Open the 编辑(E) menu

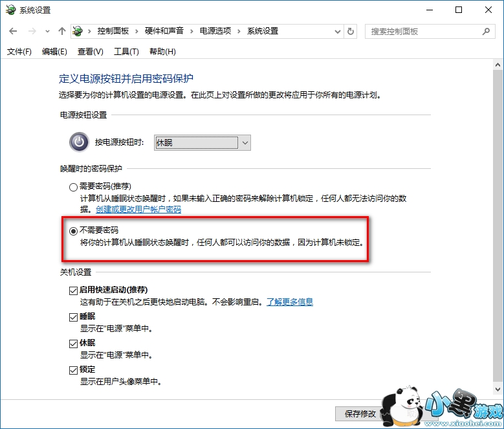click(54, 51)
